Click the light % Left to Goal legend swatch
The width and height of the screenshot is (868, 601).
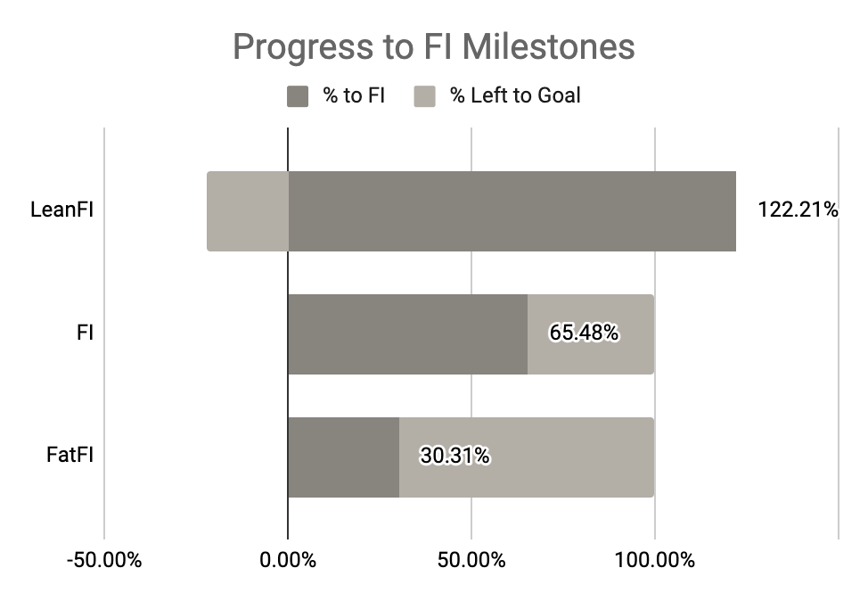tap(424, 95)
